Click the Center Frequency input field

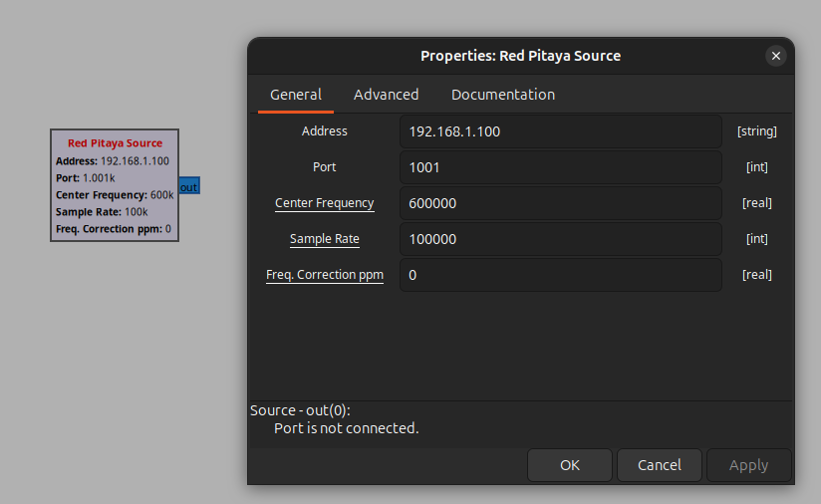(561, 203)
